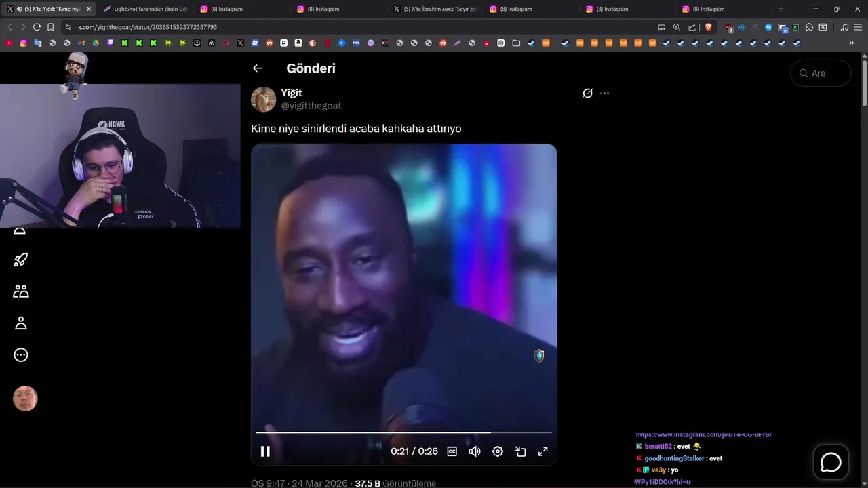Screen dimensions: 868x488
Task: Open Grok rocket icon in sidebar
Action: coord(21,259)
